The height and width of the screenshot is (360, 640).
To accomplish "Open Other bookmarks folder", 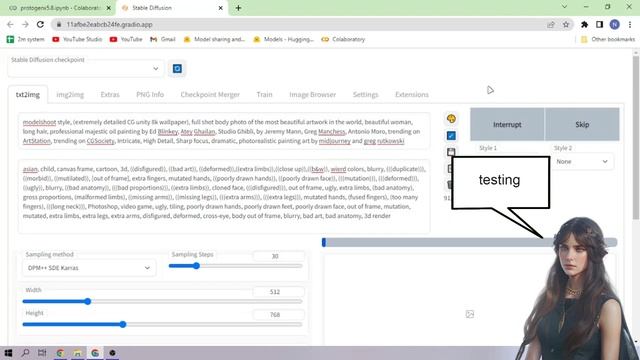I will (x=608, y=39).
